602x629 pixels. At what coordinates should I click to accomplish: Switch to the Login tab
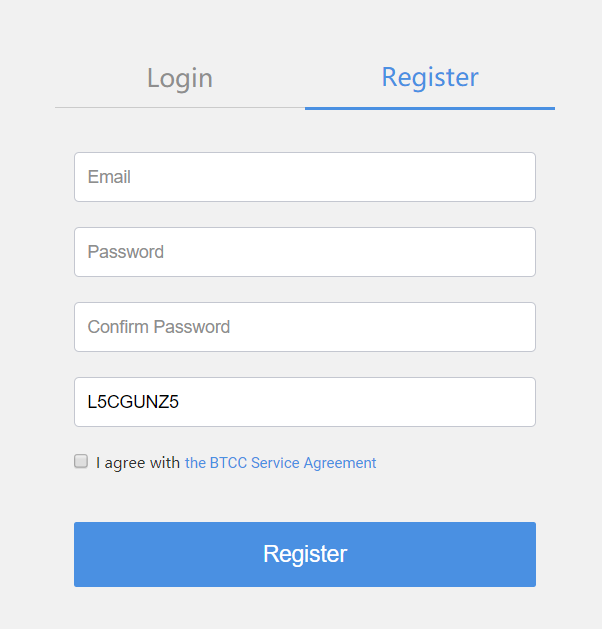pos(180,78)
